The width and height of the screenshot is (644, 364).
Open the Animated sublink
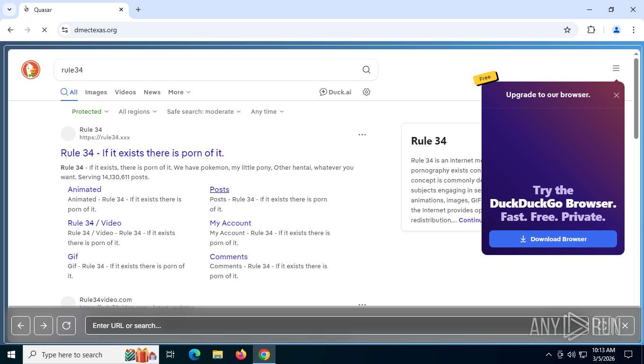(x=84, y=189)
